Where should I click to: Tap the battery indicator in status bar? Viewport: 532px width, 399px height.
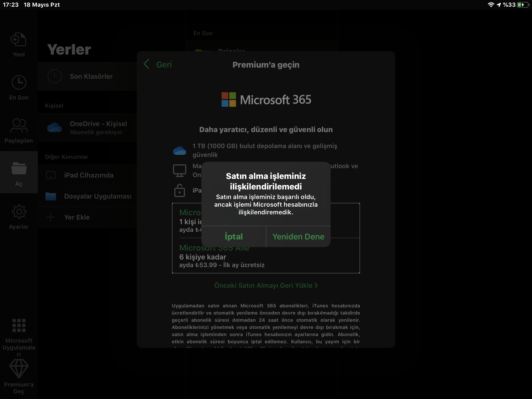click(522, 5)
